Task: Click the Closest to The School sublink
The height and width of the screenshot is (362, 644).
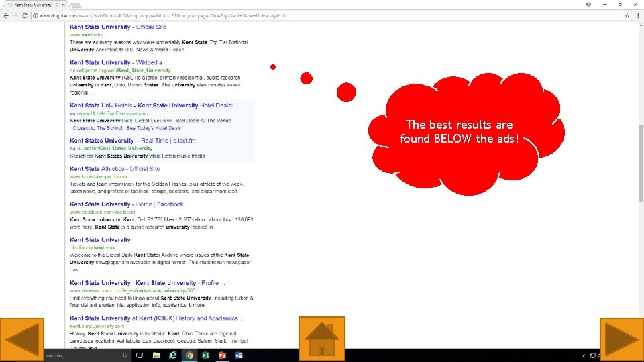Action: [x=97, y=128]
